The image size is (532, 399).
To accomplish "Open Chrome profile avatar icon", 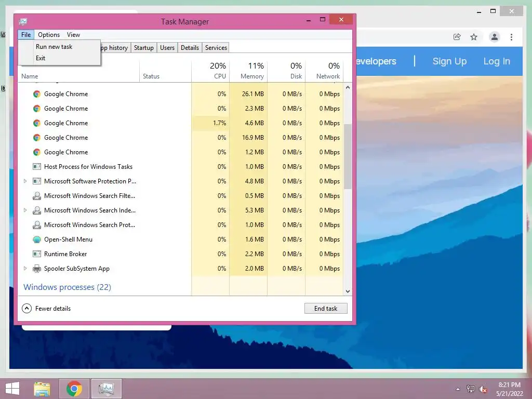I will tap(495, 37).
